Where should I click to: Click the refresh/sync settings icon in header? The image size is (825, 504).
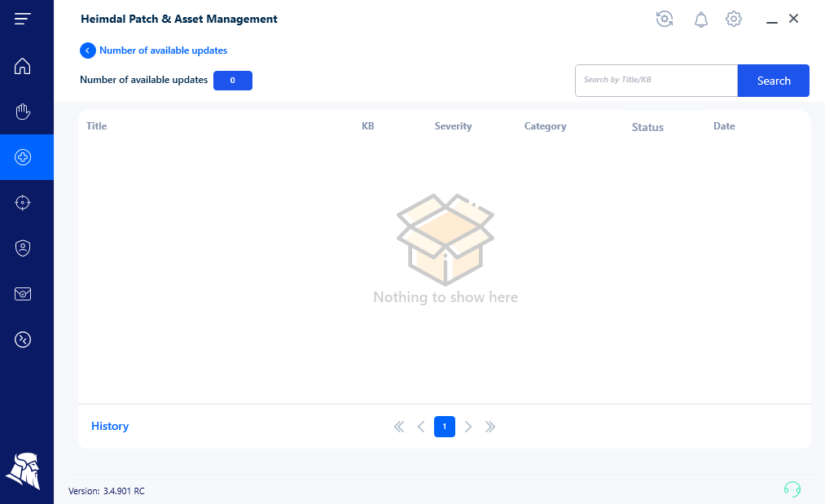[x=665, y=19]
